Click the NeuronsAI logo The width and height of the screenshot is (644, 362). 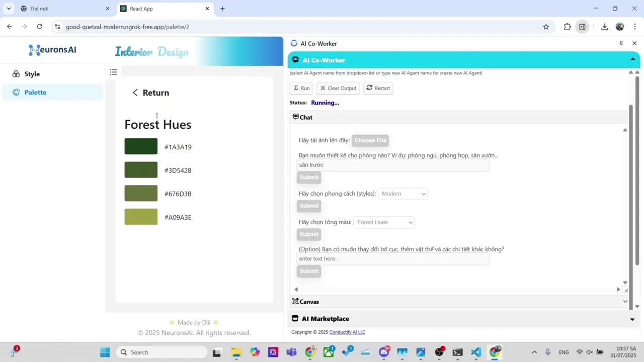(x=52, y=50)
